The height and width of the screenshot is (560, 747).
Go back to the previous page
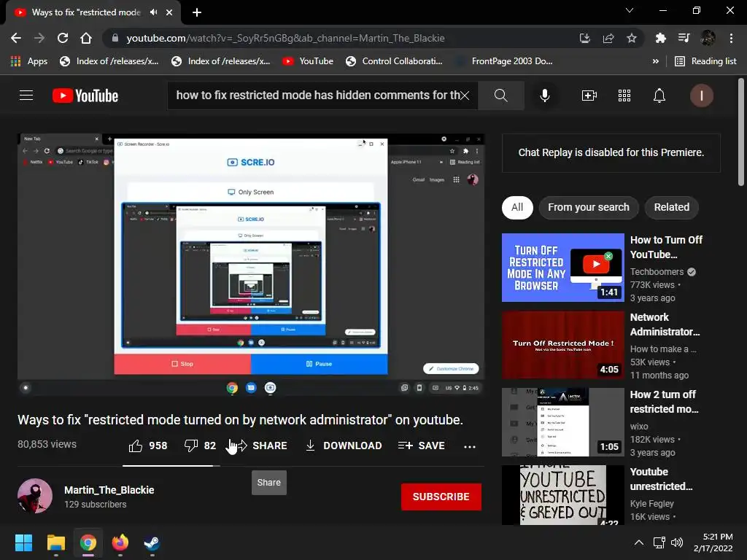tap(16, 38)
